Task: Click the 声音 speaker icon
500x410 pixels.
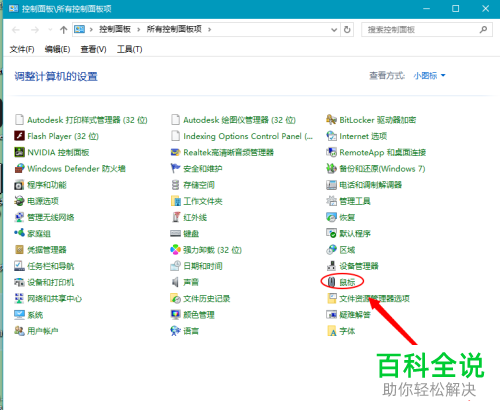Action: 175,282
